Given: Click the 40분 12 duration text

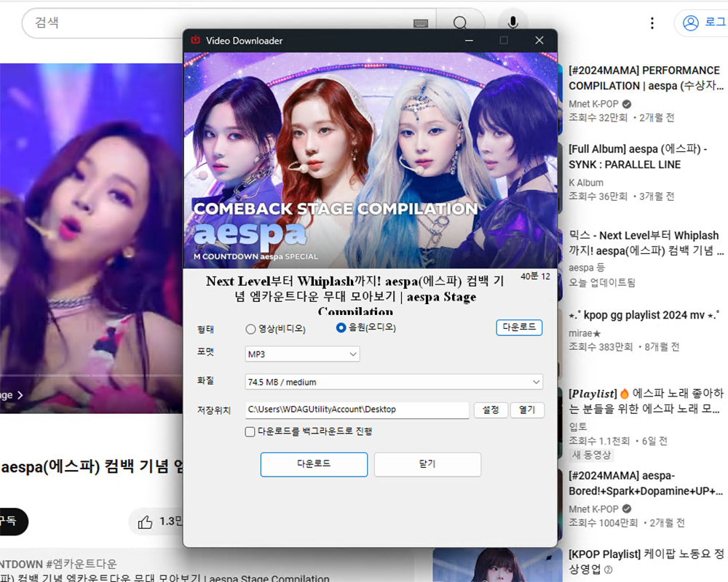Looking at the screenshot, I should click(x=535, y=276).
